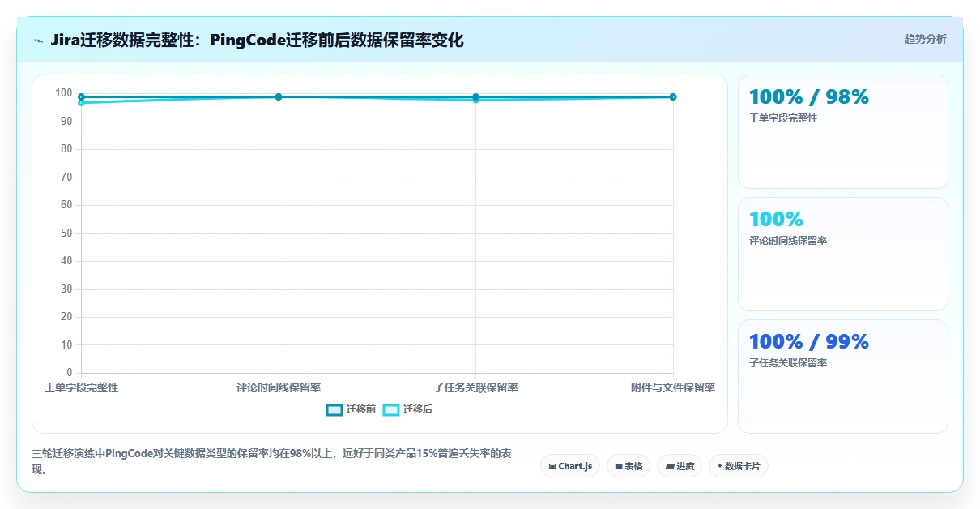980x509 pixels.
Task: Click the 评论时间线保留率 x-axis label
Action: [279, 387]
